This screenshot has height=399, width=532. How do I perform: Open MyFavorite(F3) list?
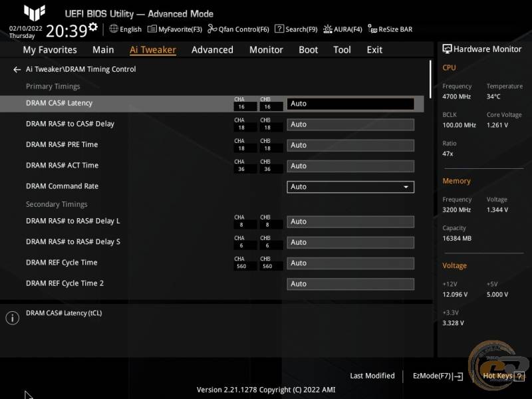click(x=175, y=29)
